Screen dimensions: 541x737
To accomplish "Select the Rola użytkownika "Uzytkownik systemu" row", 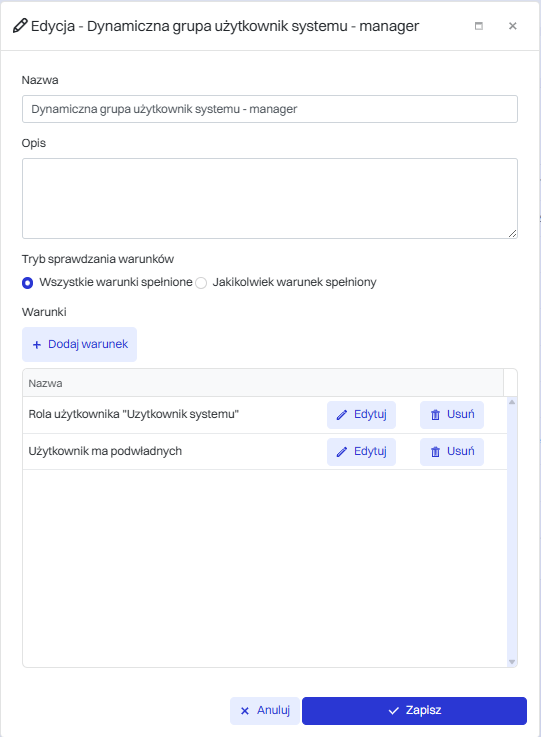I will pyautogui.click(x=265, y=415).
